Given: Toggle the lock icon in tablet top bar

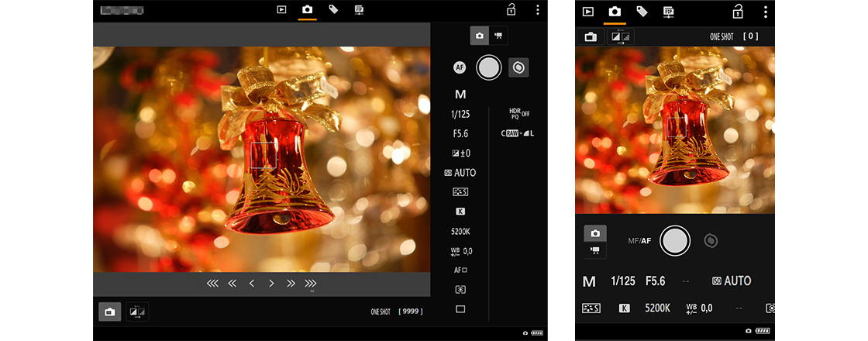Looking at the screenshot, I should click(x=511, y=10).
